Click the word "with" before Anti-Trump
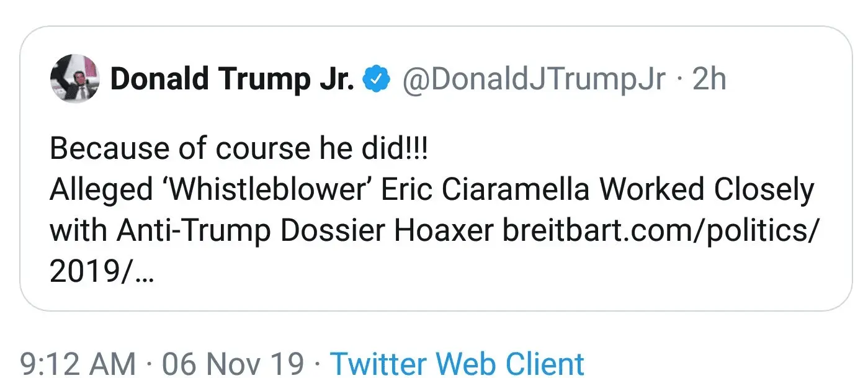The height and width of the screenshot is (378, 868). pyautogui.click(x=77, y=231)
